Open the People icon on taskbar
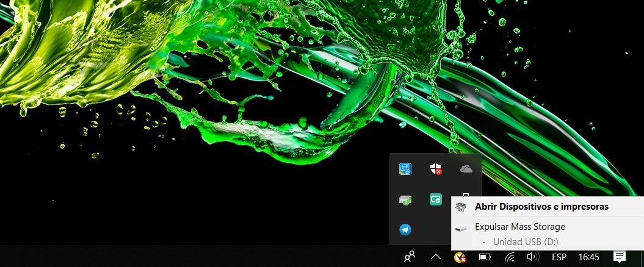This screenshot has width=644, height=267. click(x=410, y=257)
